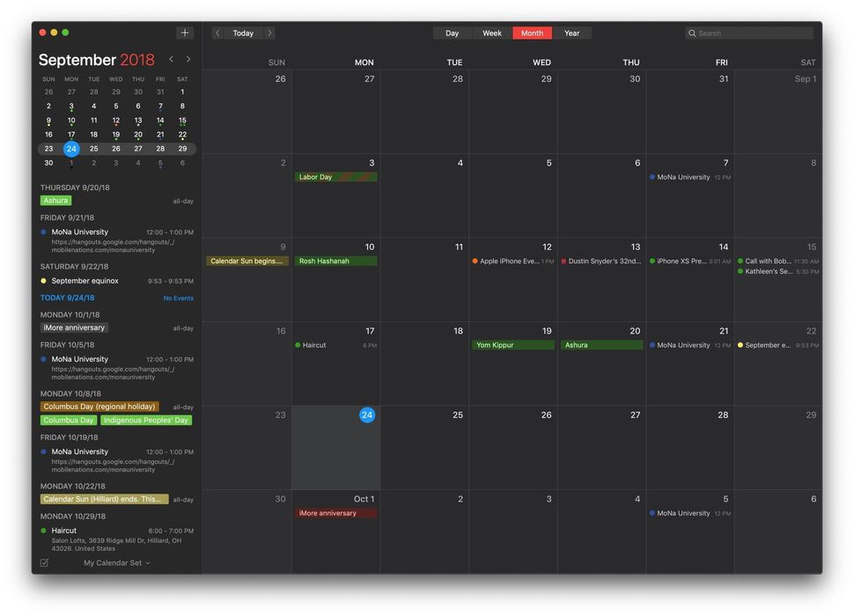Open Dustin Snyder's 32nd birthday event
Image resolution: width=854 pixels, height=616 pixels.
601,261
